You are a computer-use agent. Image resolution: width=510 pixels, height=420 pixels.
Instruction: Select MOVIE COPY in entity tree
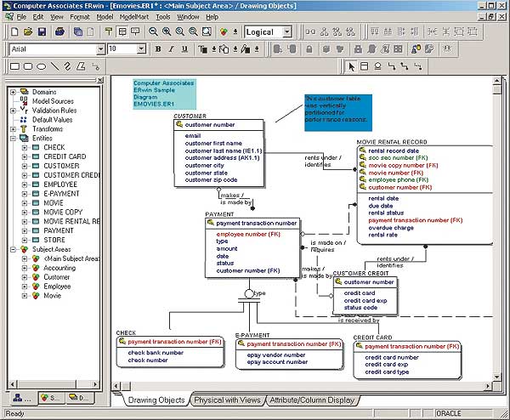click(x=63, y=212)
